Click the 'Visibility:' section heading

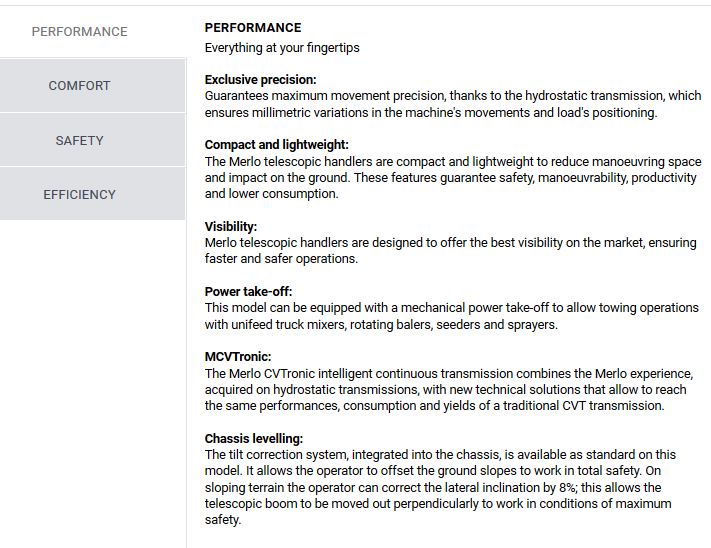(x=231, y=227)
